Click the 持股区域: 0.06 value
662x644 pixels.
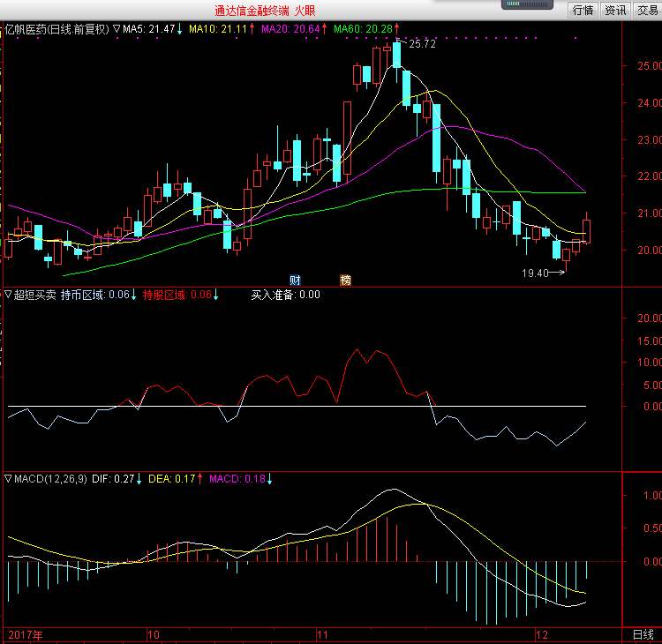177,295
